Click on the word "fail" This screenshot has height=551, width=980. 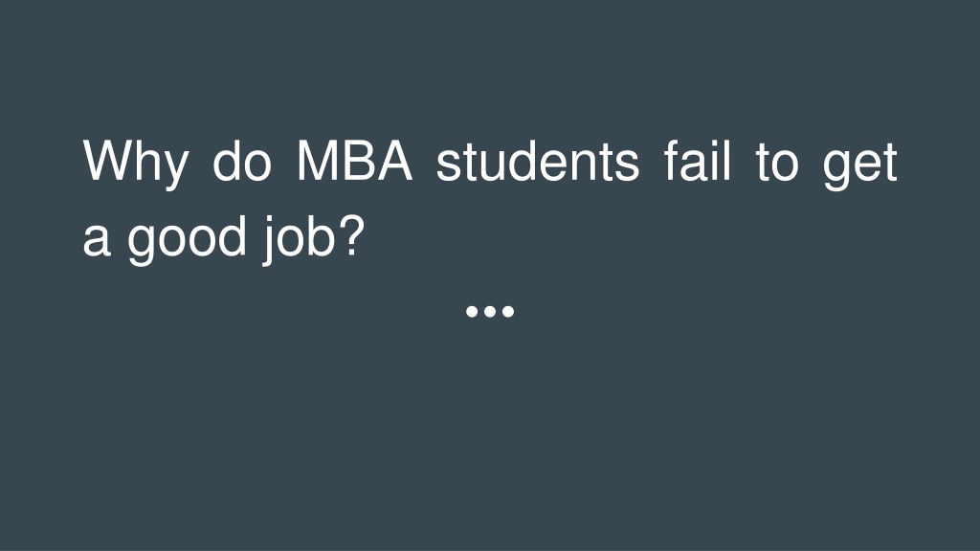coord(697,159)
